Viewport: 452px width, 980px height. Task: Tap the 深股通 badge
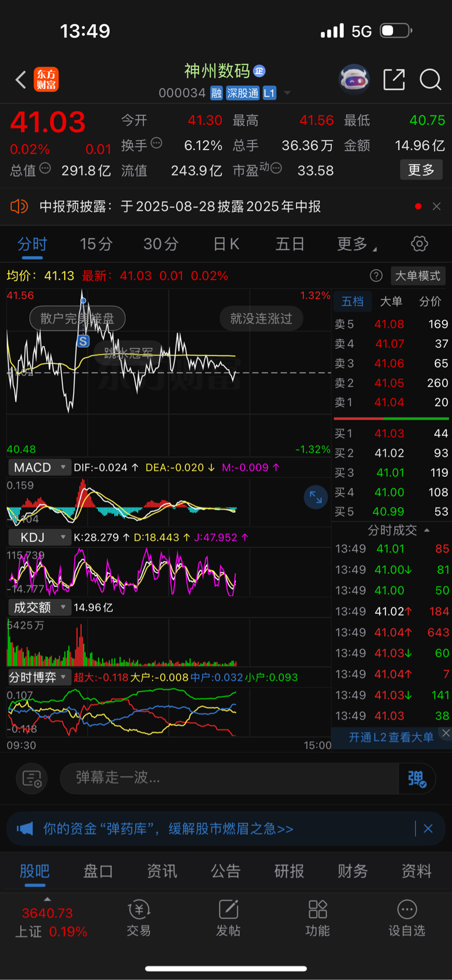(242, 93)
